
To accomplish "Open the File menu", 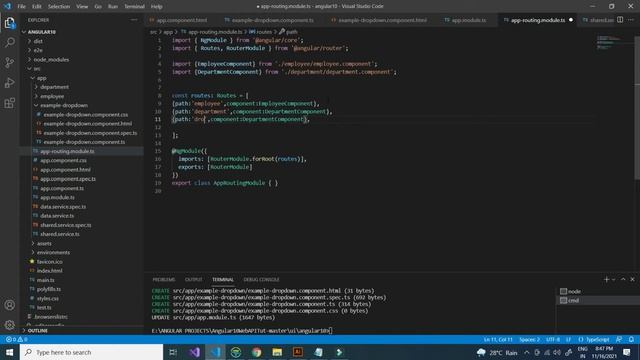I will click(x=22, y=6).
